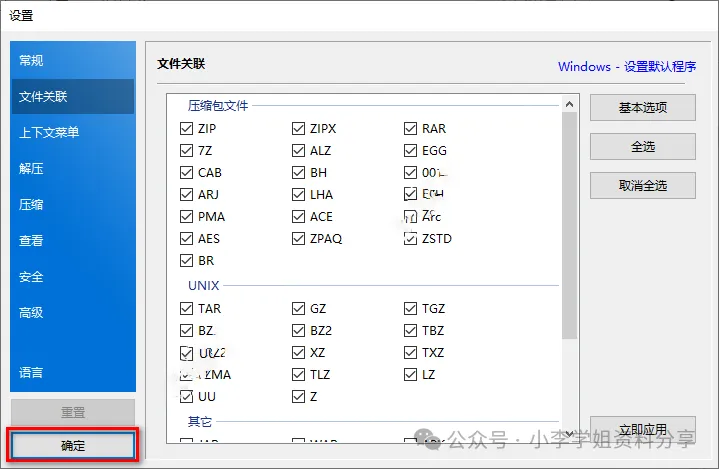Image resolution: width=719 pixels, height=469 pixels.
Task: Toggle the single-letter Z format checkbox
Action: point(298,397)
